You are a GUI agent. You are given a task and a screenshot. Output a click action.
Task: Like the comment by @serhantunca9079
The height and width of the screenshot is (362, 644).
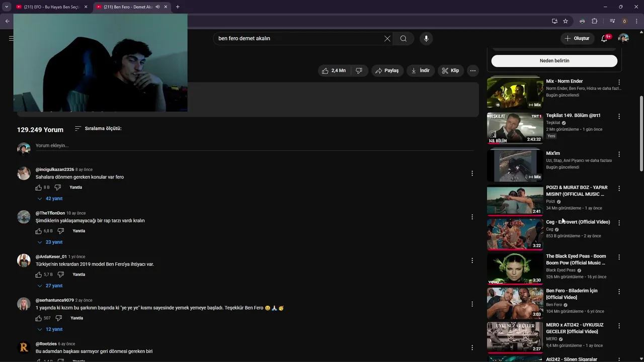click(39, 318)
